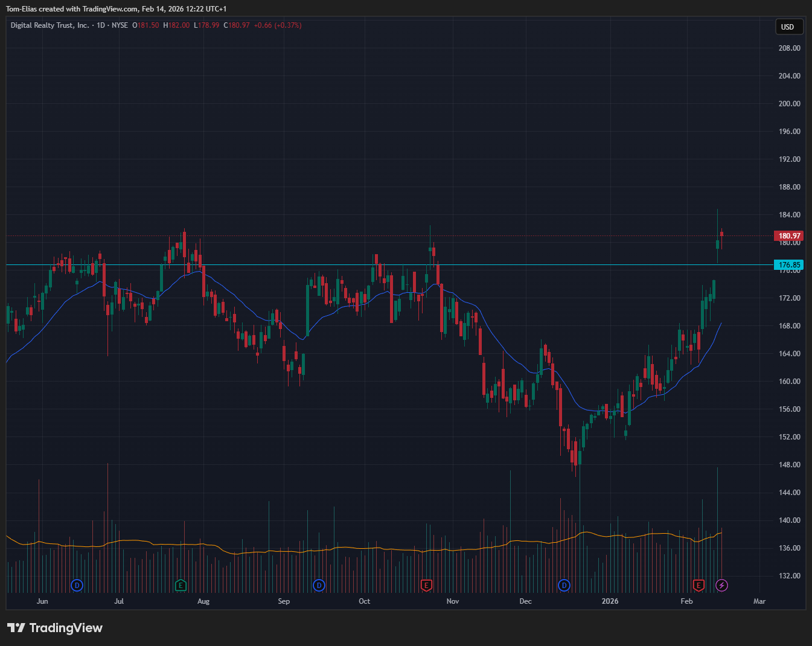Open the green earnings marker near August

click(x=181, y=585)
